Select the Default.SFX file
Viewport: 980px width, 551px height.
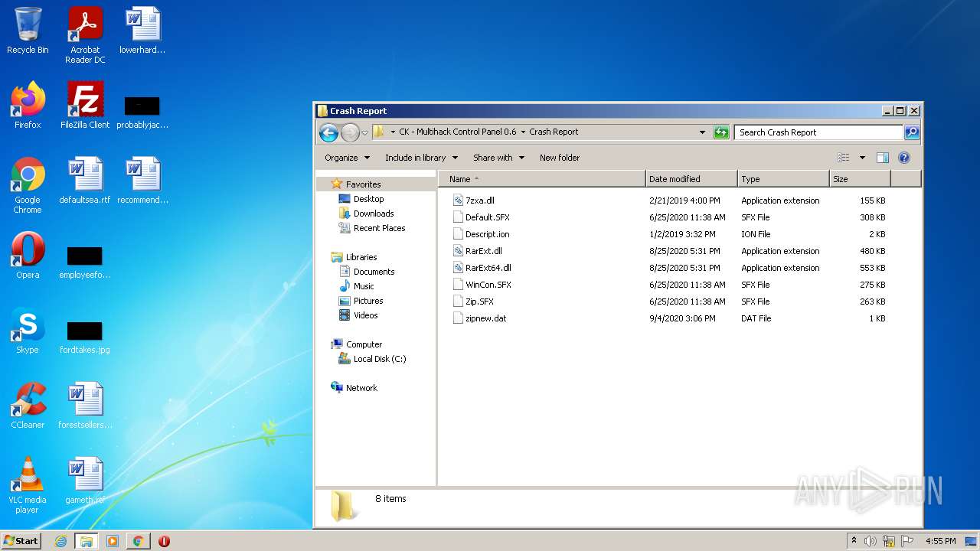(x=488, y=217)
